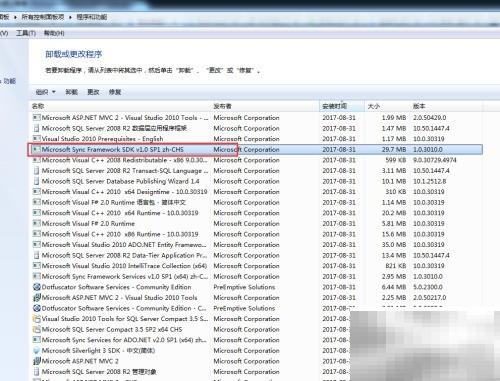Viewport: 500px width, 381px height.
Task: Click the 卸载 toolbar button
Action: (x=71, y=92)
